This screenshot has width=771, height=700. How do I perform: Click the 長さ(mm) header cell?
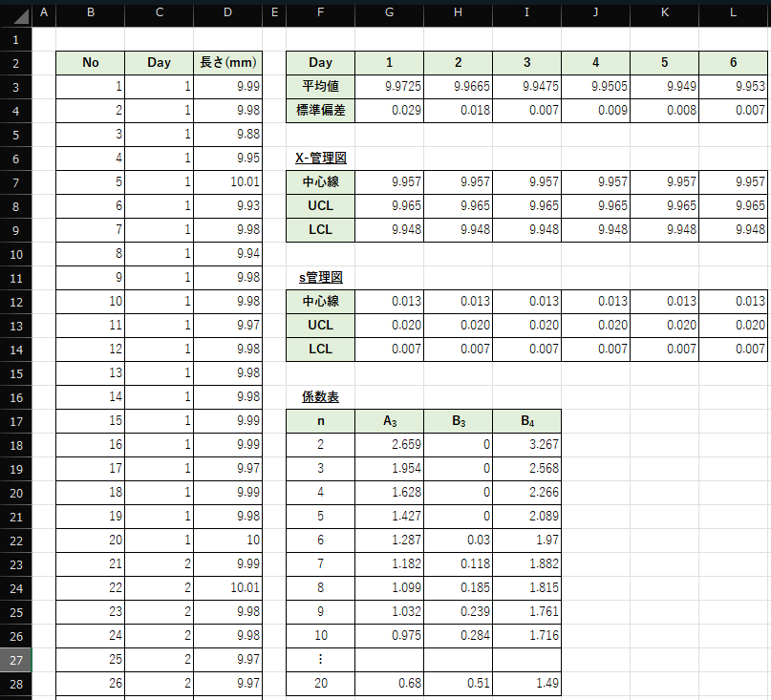point(227,63)
